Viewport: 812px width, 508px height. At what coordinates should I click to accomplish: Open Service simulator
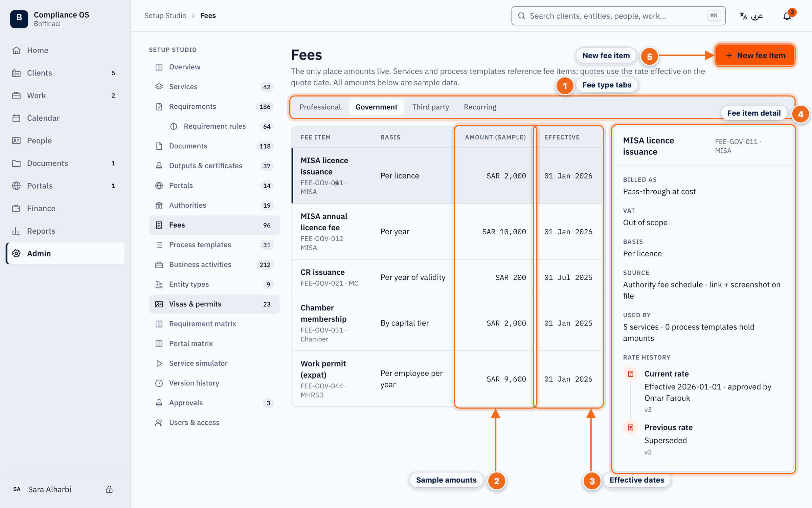click(214, 363)
